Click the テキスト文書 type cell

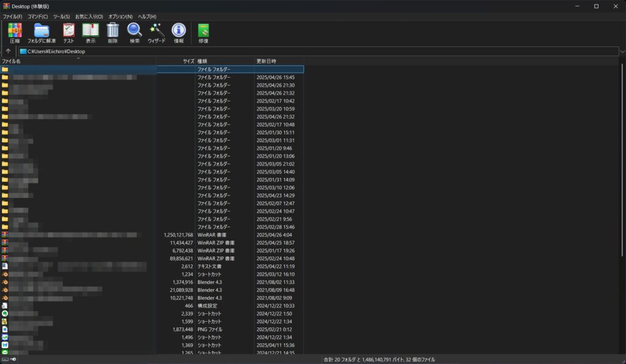pos(209,266)
